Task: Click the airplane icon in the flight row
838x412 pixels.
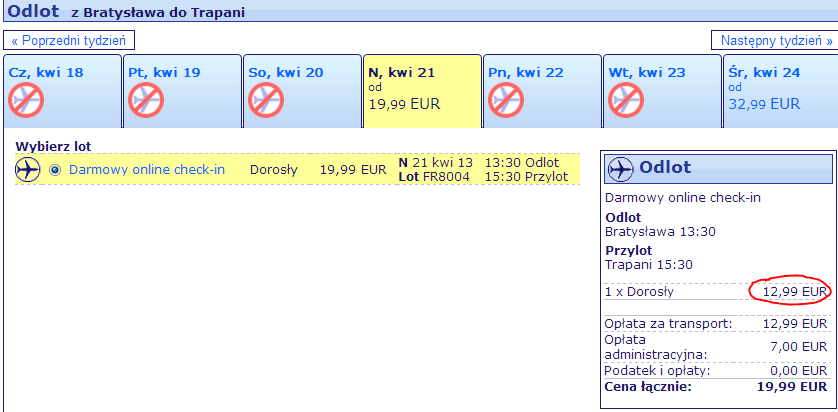Action: [x=28, y=170]
